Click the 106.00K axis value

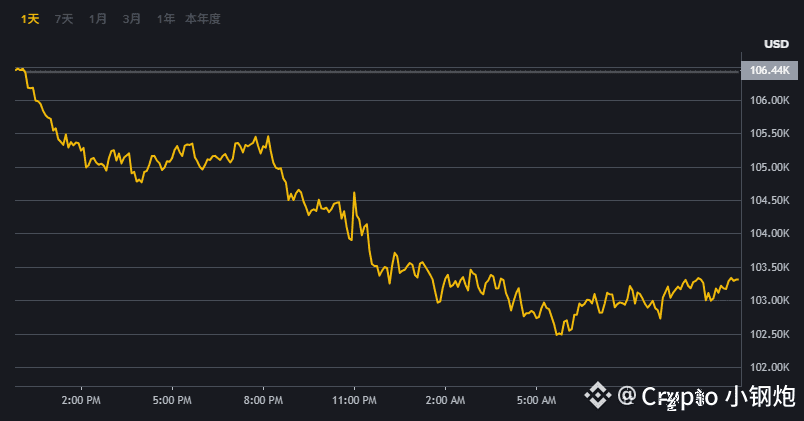point(770,100)
